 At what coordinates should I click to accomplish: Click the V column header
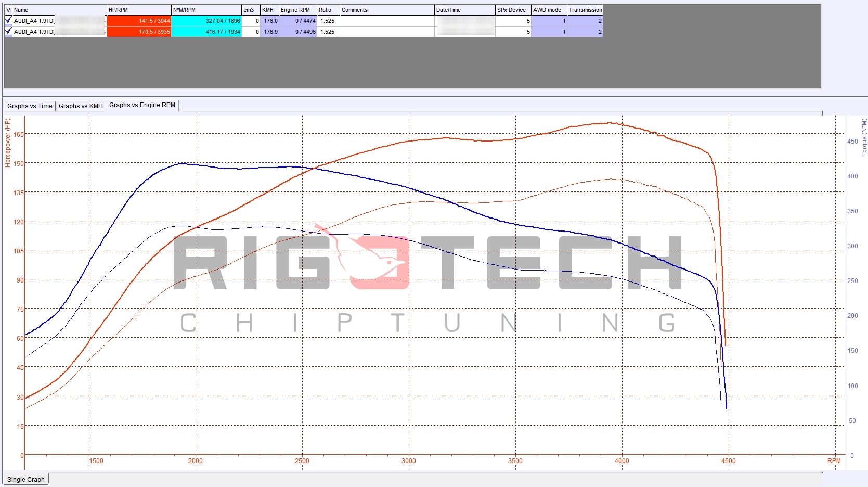pyautogui.click(x=8, y=10)
